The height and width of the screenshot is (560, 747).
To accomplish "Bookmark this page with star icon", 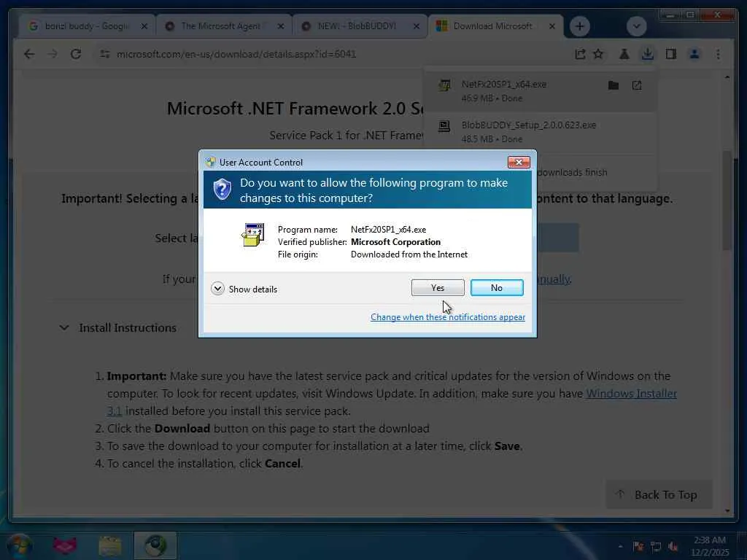I will point(598,54).
